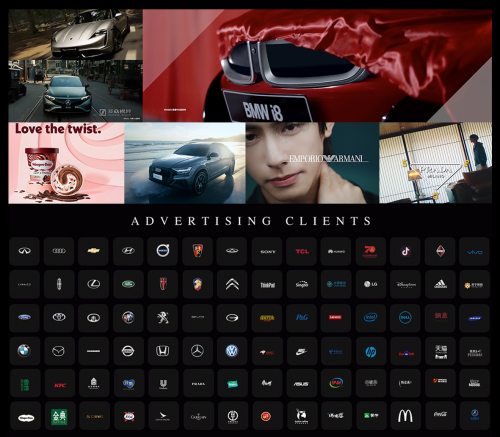This screenshot has width=500, height=437.
Task: Select the P&G logo tile
Action: 302,317
